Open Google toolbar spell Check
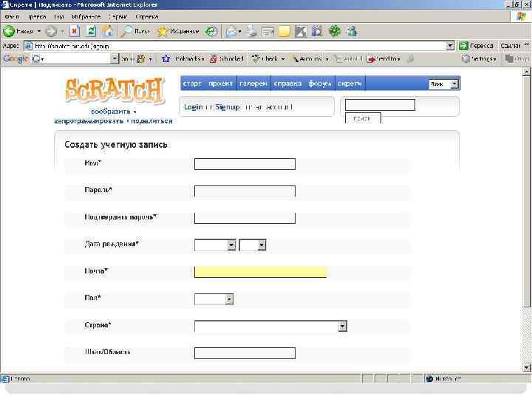The width and height of the screenshot is (532, 399). tap(268, 58)
